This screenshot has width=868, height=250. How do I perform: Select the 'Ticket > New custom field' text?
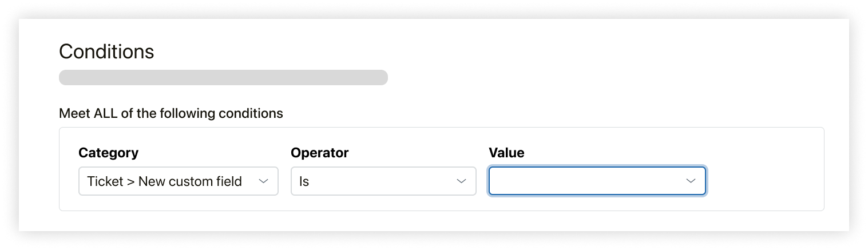[x=164, y=181]
